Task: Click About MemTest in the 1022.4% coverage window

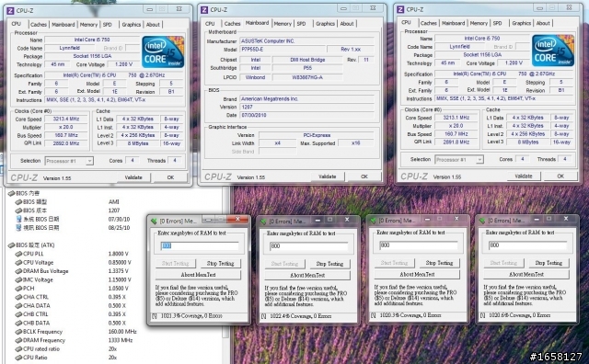Action: (307, 275)
